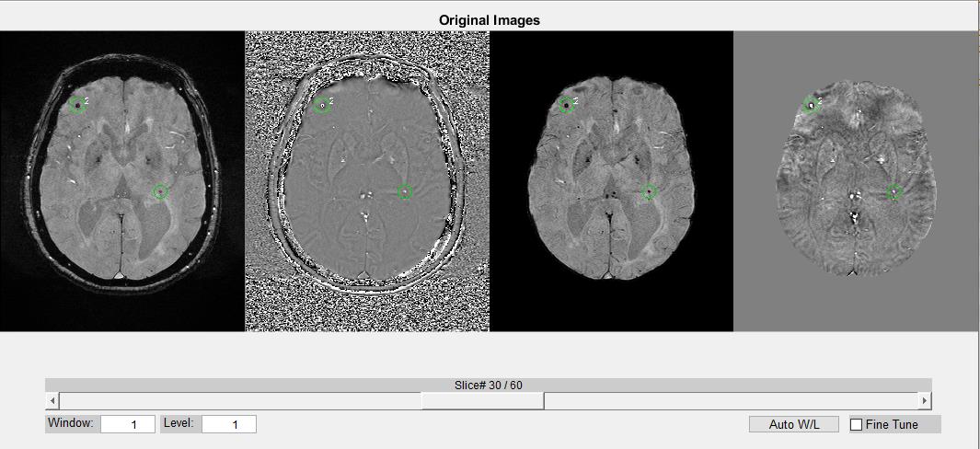
Task: Click the slice slider right arrow
Action: pos(925,401)
